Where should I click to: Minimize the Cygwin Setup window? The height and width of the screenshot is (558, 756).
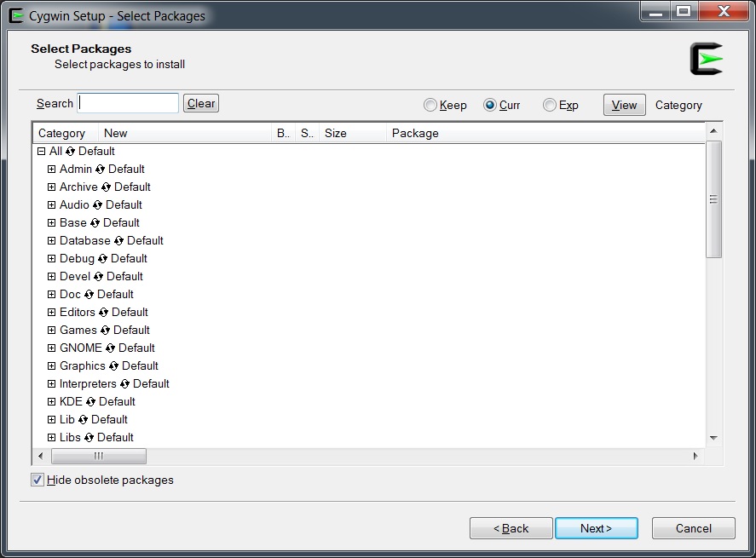point(655,12)
